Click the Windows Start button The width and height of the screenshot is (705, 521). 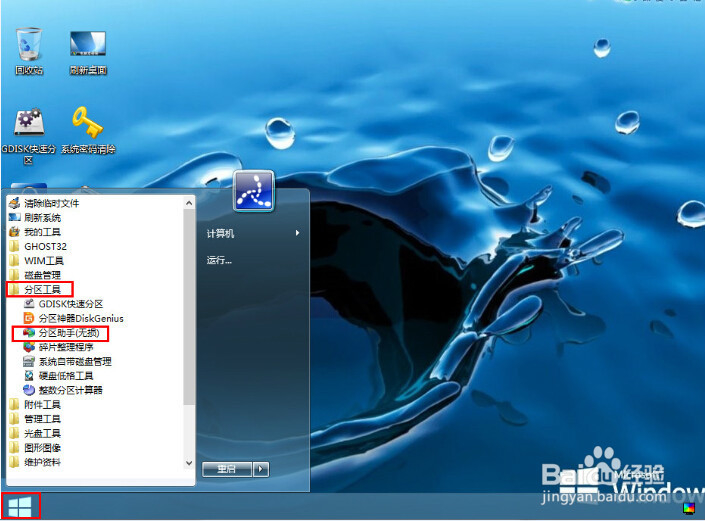click(21, 507)
